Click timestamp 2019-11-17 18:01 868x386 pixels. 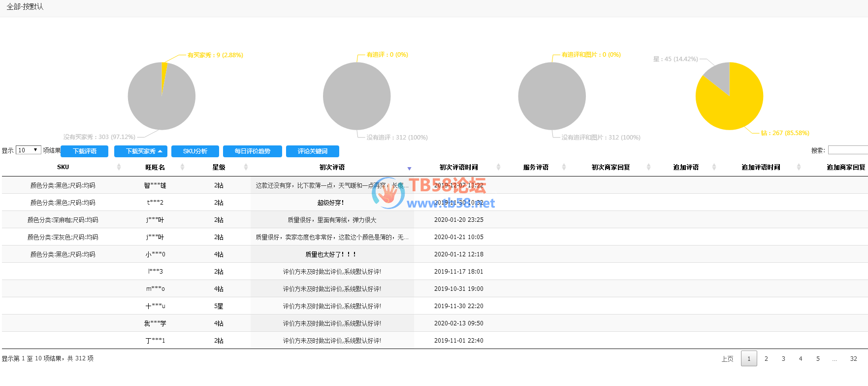tap(458, 272)
